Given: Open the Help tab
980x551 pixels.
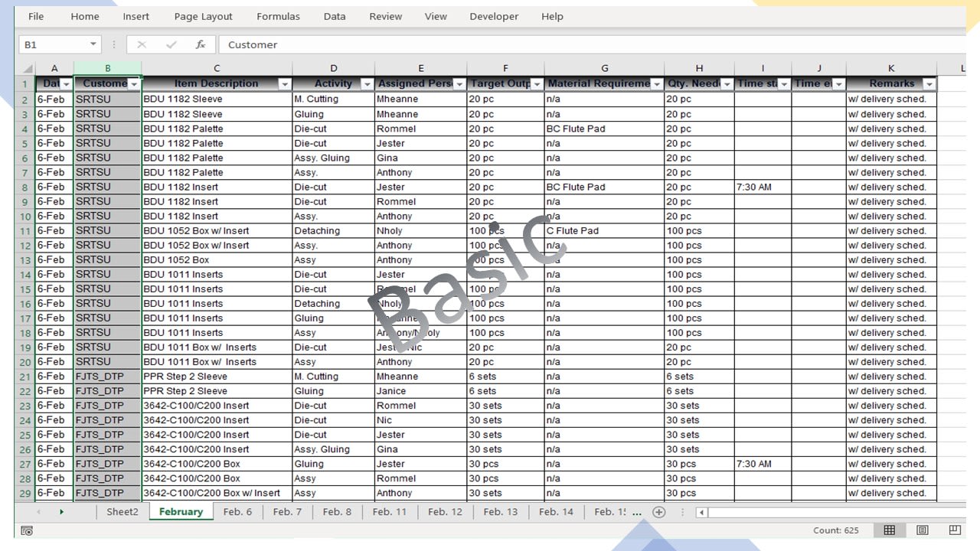Looking at the screenshot, I should pos(552,16).
